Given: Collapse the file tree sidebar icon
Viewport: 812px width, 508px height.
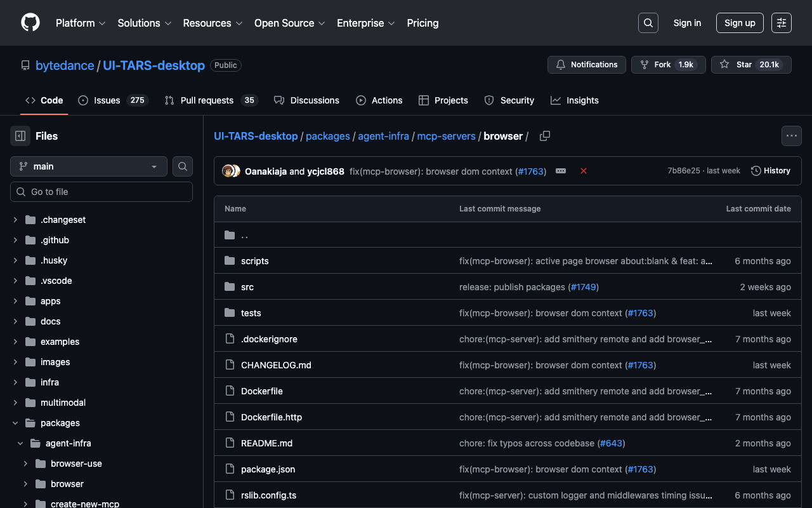Looking at the screenshot, I should click(x=20, y=136).
